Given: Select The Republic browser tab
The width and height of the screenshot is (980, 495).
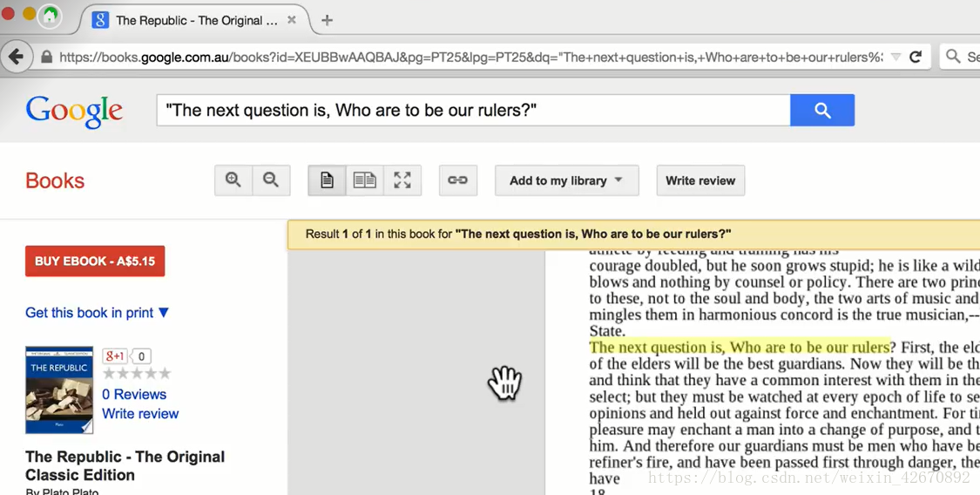Looking at the screenshot, I should [x=193, y=20].
